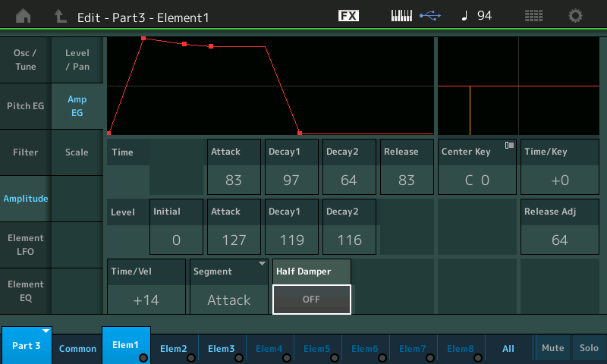Go to the Home screen icon

click(x=24, y=16)
